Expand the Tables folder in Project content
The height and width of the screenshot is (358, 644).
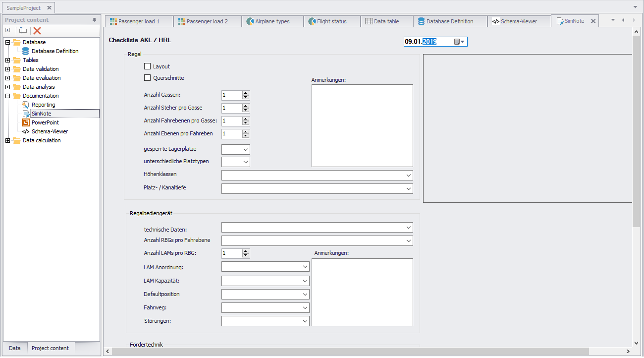coord(8,60)
